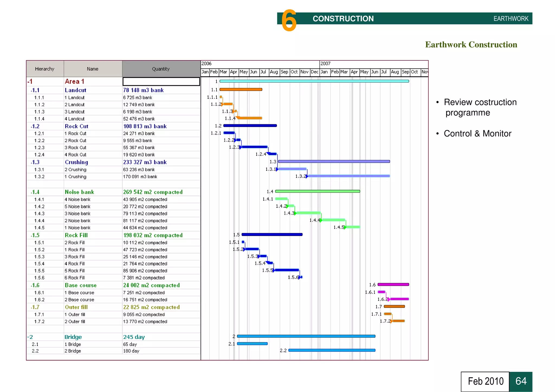Click the Rock Fill 1.5 summary bar
Image resolution: width=555 pixels, height=392 pixels.
[272, 234]
